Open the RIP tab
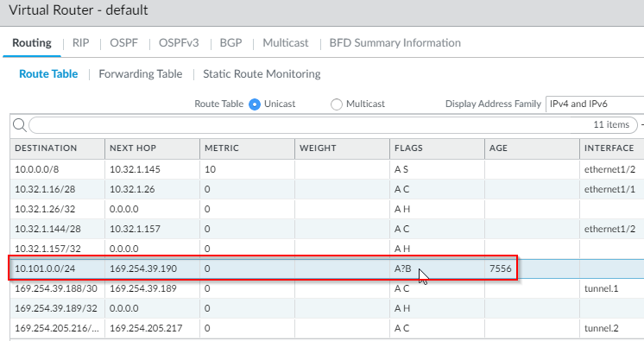 tap(80, 42)
